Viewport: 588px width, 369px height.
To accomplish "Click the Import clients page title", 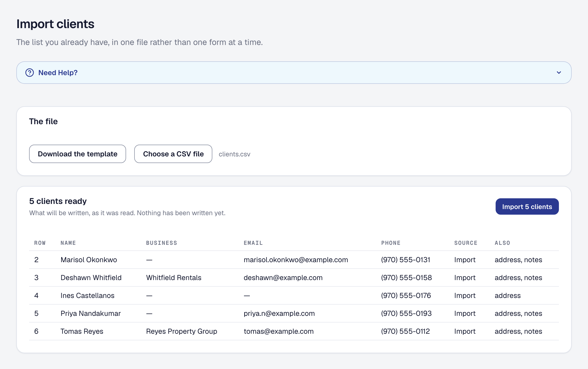I will (x=55, y=24).
